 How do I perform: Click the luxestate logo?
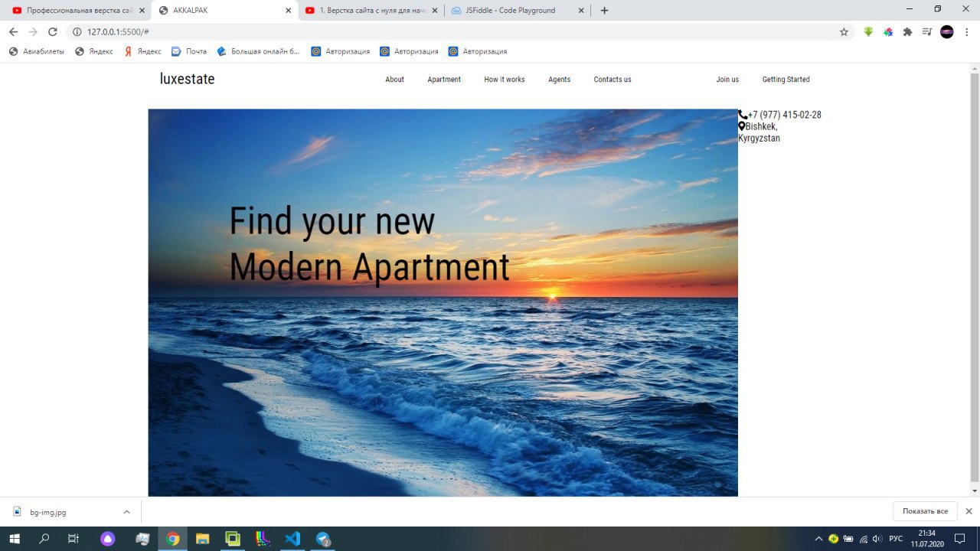pyautogui.click(x=187, y=79)
